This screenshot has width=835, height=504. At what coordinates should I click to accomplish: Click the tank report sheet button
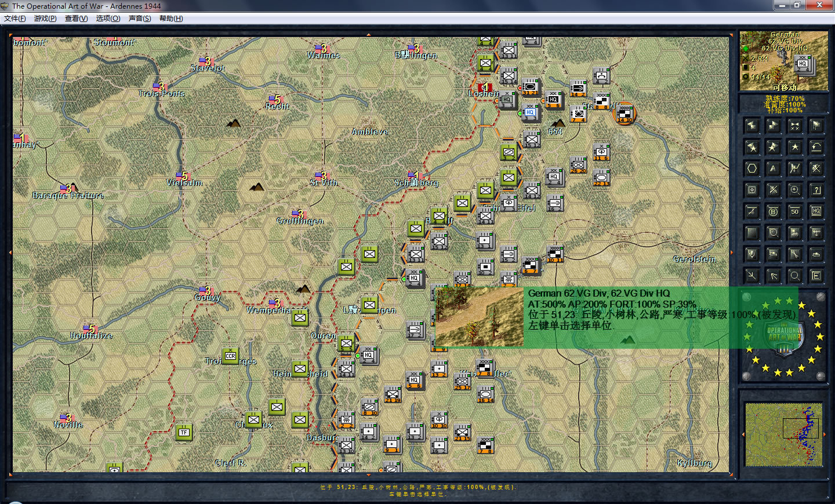click(774, 254)
